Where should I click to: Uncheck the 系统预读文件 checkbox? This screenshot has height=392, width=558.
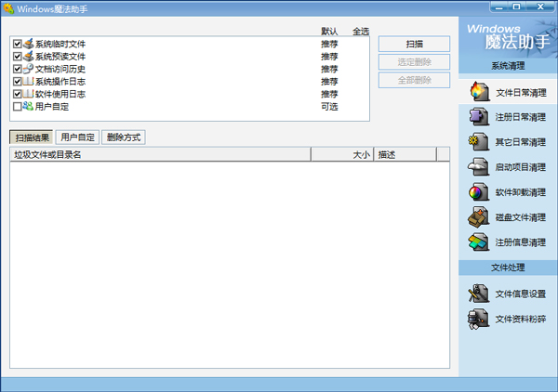pyautogui.click(x=17, y=56)
